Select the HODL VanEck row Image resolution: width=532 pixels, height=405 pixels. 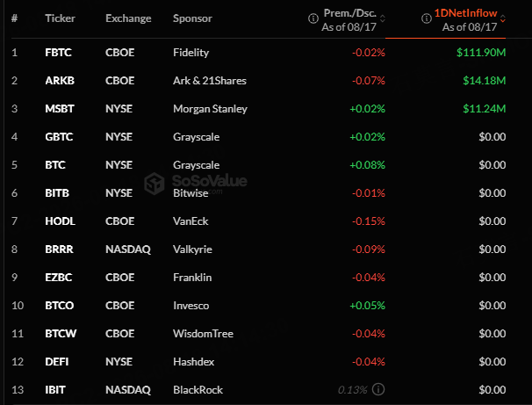(258, 221)
